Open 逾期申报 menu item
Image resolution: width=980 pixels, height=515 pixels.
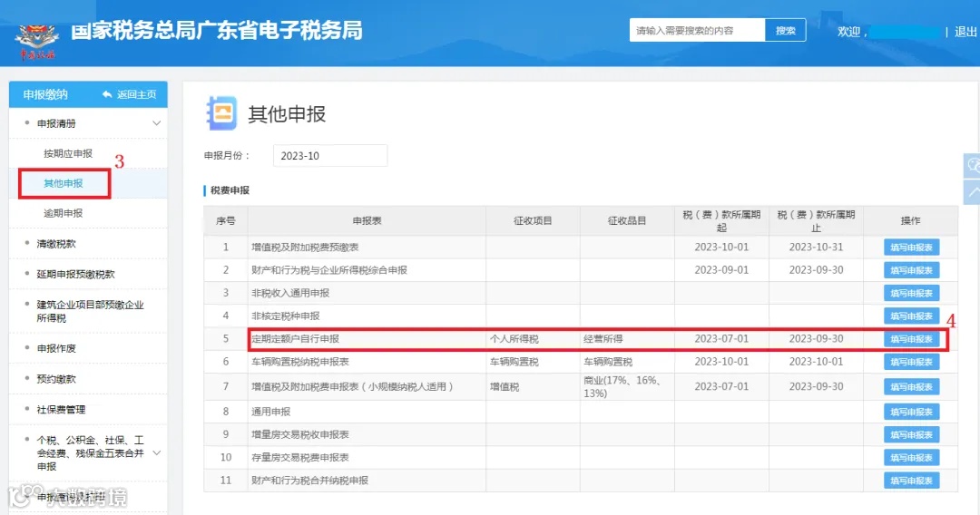64,213
